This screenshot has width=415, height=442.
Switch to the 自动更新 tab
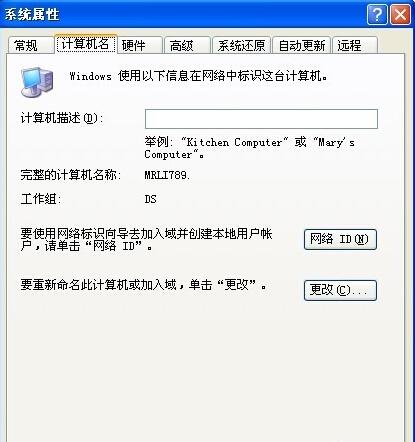[x=302, y=45]
